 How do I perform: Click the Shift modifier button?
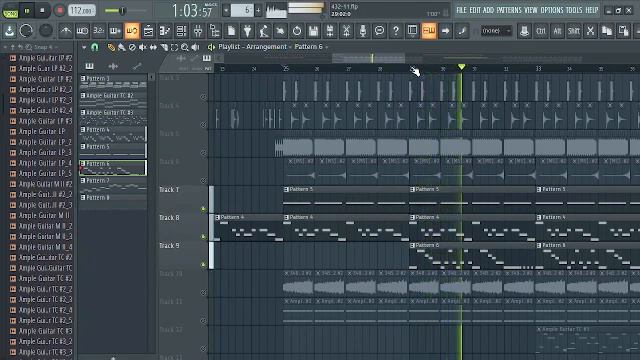(x=573, y=31)
